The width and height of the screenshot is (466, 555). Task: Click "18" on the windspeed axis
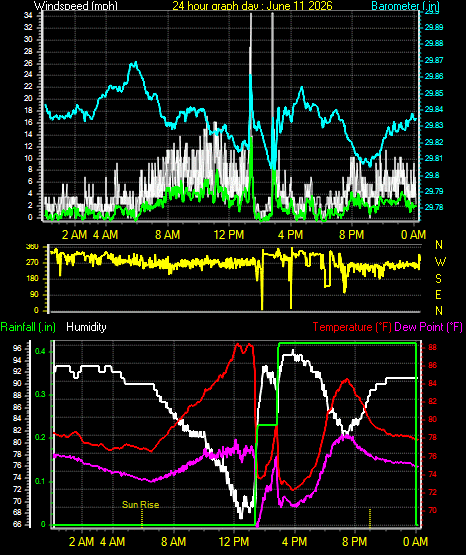[x=28, y=111]
